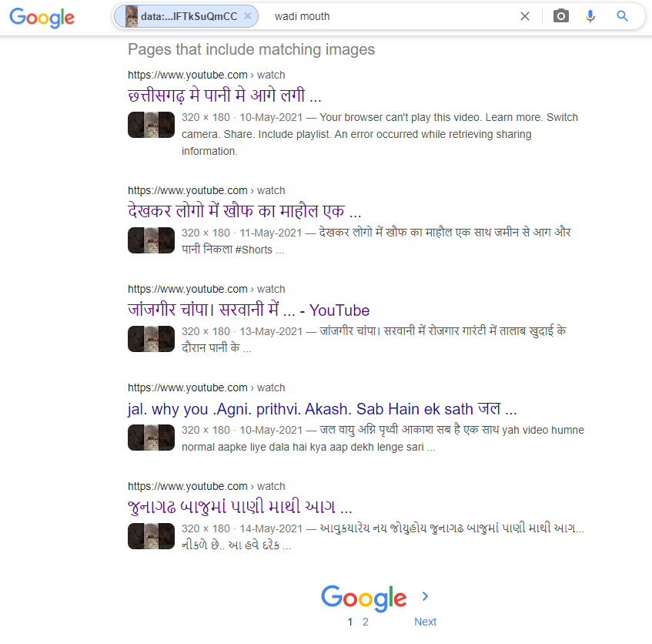Viewport: 652px width, 644px height.
Task: Start voice search with microphone icon
Action: [x=590, y=16]
